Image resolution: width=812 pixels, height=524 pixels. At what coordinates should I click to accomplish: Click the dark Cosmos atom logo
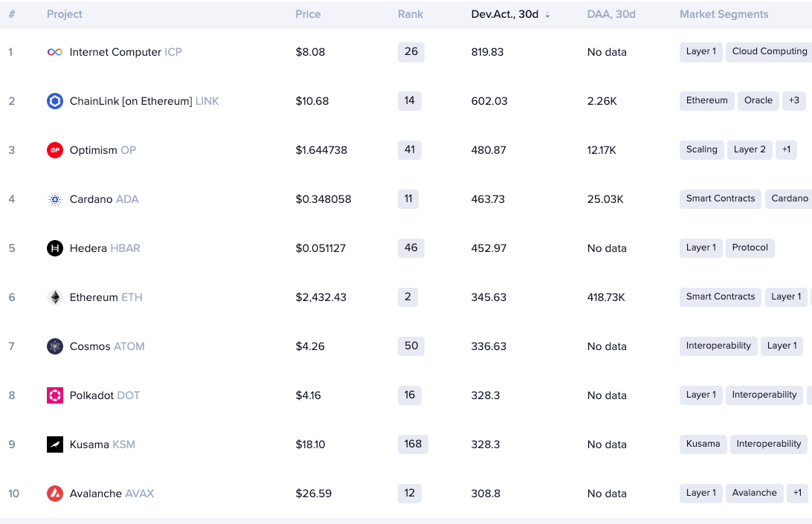point(55,346)
